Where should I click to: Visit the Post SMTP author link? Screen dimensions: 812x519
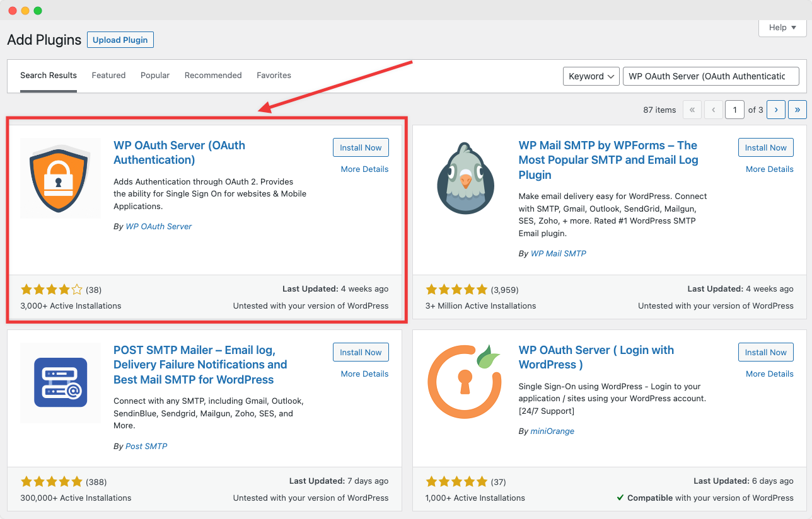point(146,446)
